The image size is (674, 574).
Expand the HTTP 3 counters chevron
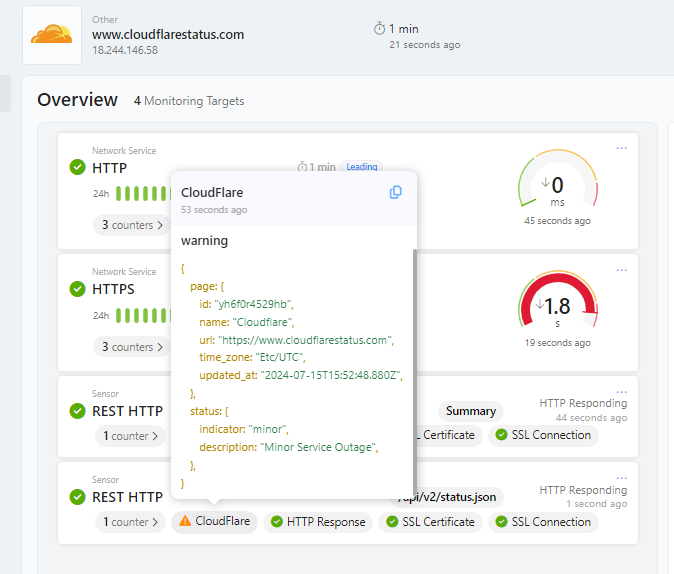pos(160,225)
